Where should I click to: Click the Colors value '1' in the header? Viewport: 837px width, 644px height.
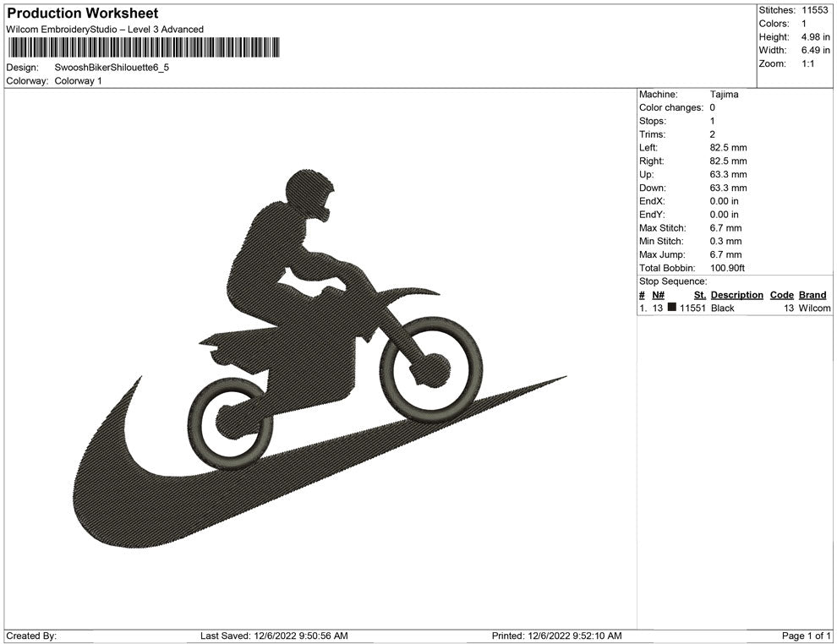coord(804,24)
